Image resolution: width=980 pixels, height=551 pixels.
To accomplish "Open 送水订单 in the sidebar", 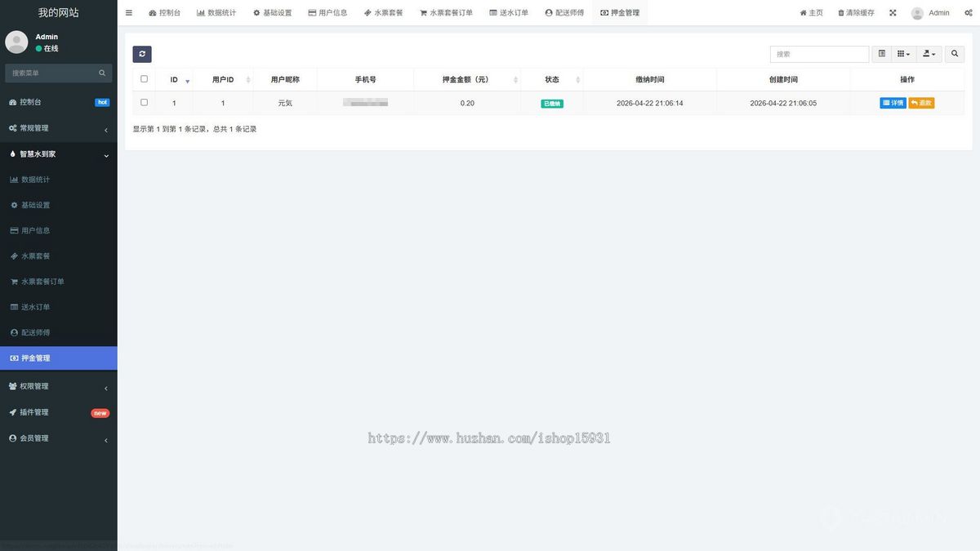I will coord(59,307).
